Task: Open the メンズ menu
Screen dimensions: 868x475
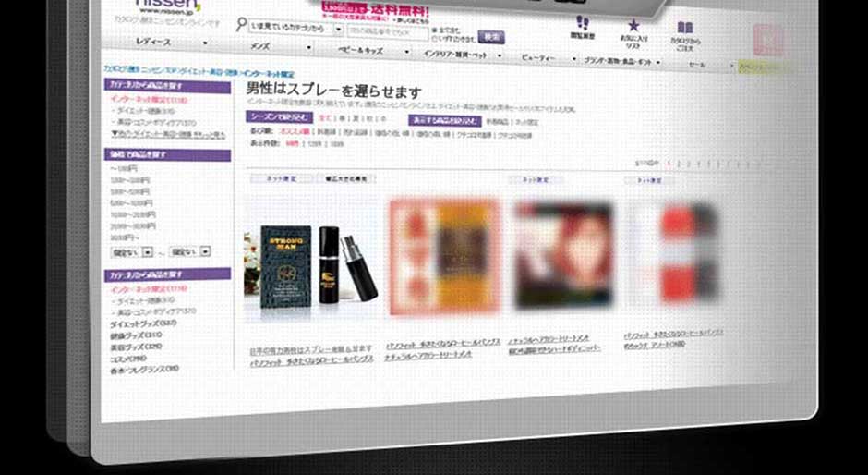Action: 260,46
